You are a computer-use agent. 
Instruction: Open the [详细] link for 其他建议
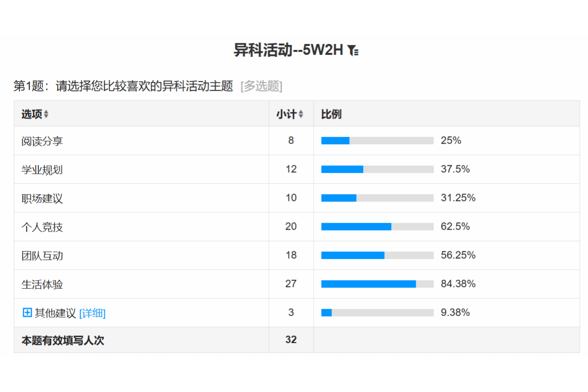pyautogui.click(x=92, y=313)
